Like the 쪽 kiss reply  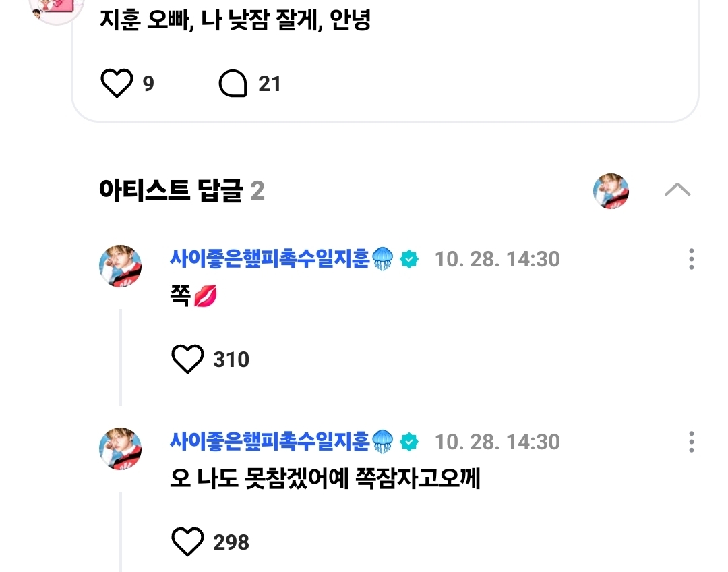tap(187, 359)
